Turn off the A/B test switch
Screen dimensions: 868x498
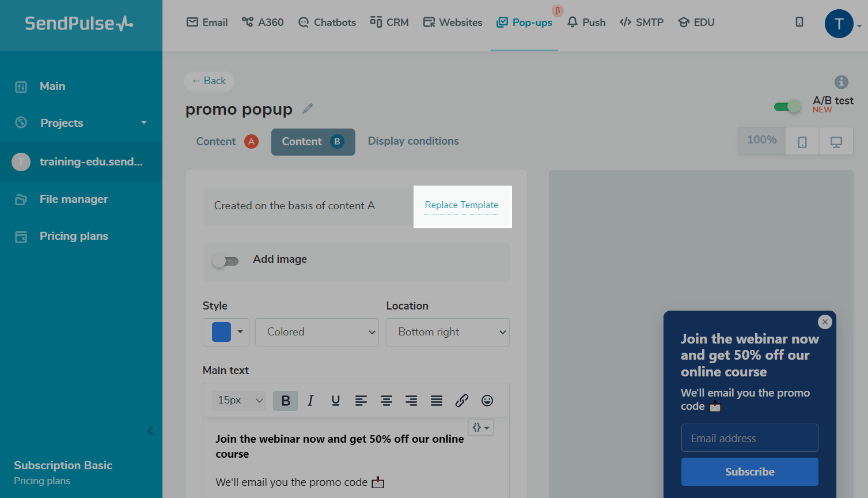tap(787, 107)
